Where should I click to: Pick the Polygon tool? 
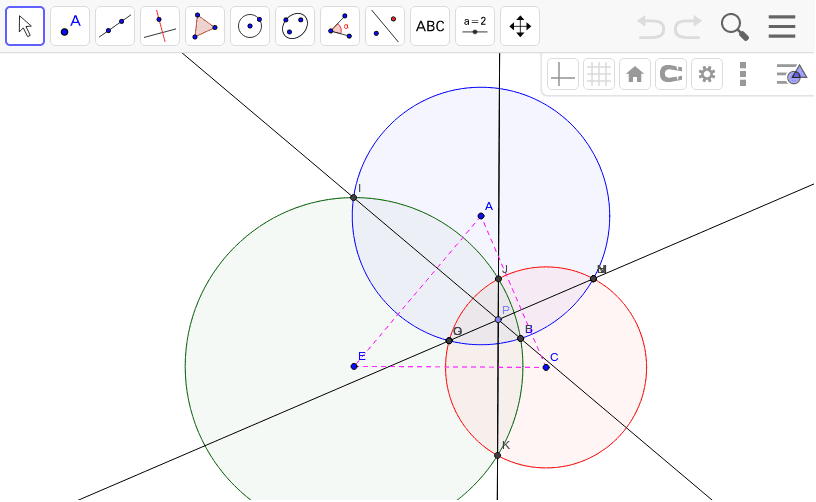pyautogui.click(x=205, y=26)
